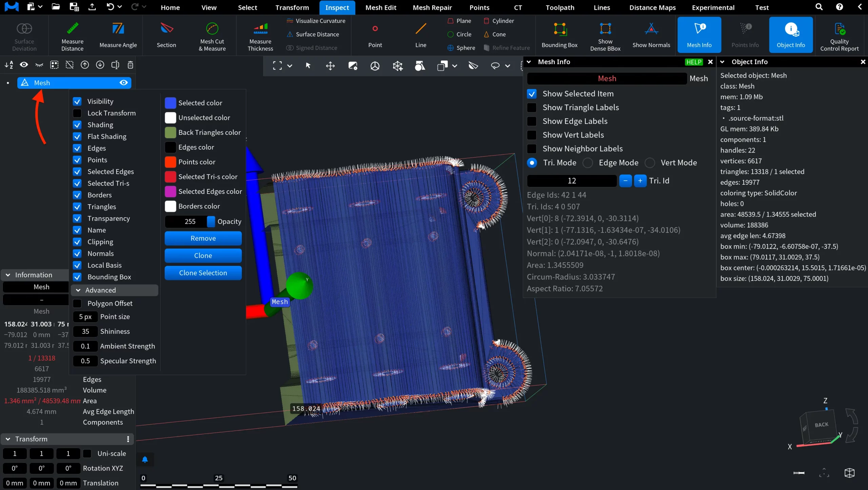The image size is (868, 490).
Task: Toggle Mesh object eye visibility
Action: click(x=124, y=83)
